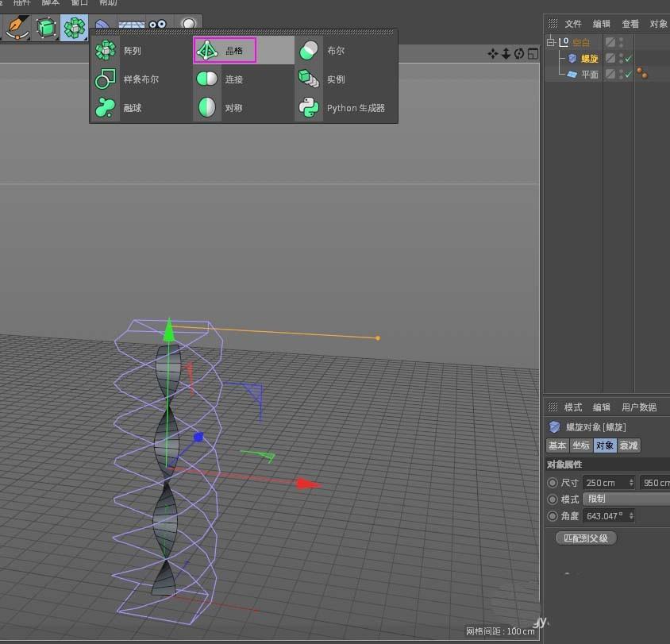
Task: Collapse the root null object's hierarchy
Action: [550, 41]
